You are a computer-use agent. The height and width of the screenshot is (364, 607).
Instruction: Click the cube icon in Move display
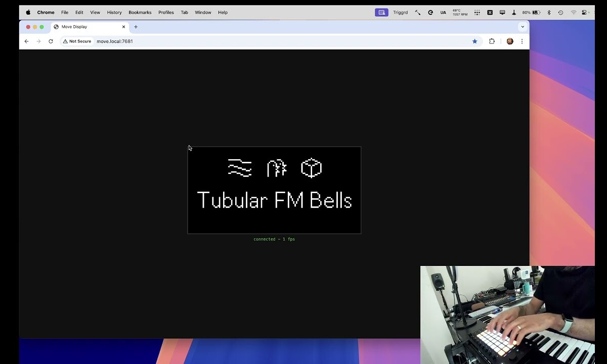click(x=311, y=168)
